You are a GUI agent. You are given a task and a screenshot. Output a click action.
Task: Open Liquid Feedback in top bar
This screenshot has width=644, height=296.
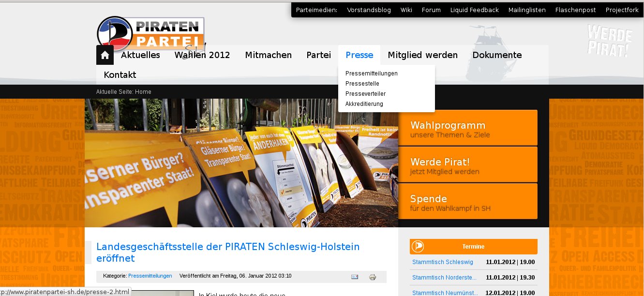pos(474,10)
